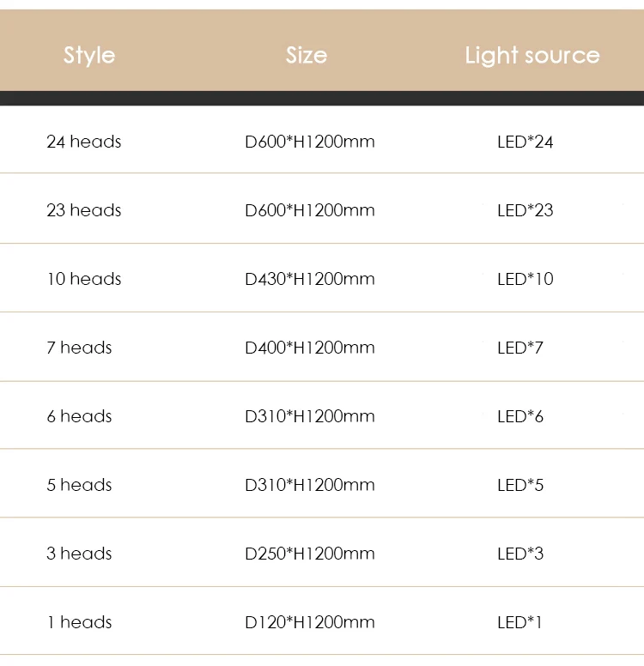Select the 1 heads style cell
This screenshot has width=644, height=666.
pyautogui.click(x=79, y=622)
